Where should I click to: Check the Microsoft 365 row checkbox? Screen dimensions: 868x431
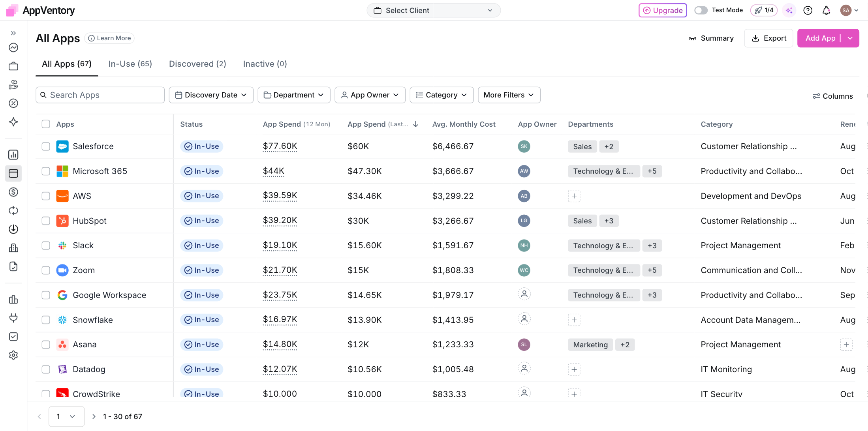(x=46, y=171)
